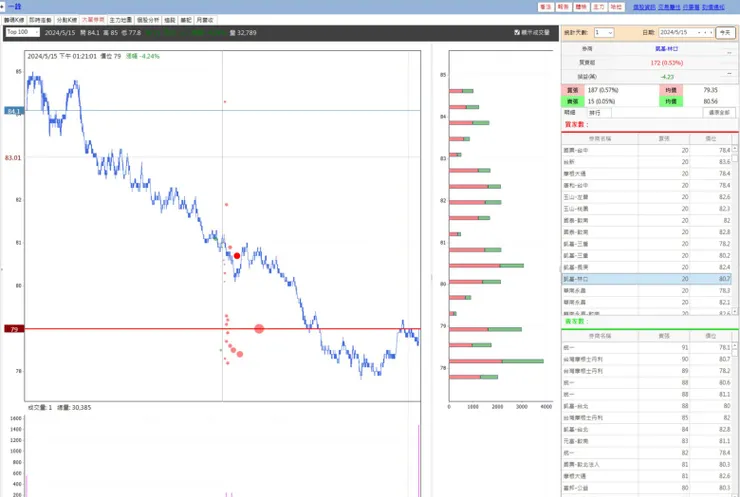Select buyer row with price 78.3

(647, 290)
